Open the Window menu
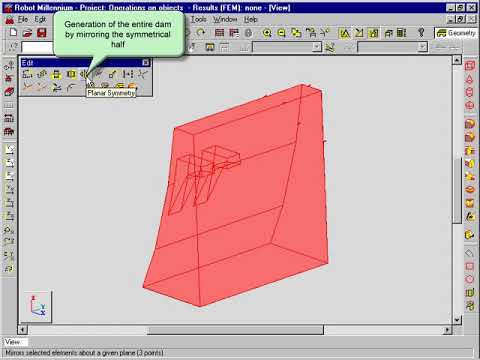Viewport: 480px width, 360px height. pos(225,19)
